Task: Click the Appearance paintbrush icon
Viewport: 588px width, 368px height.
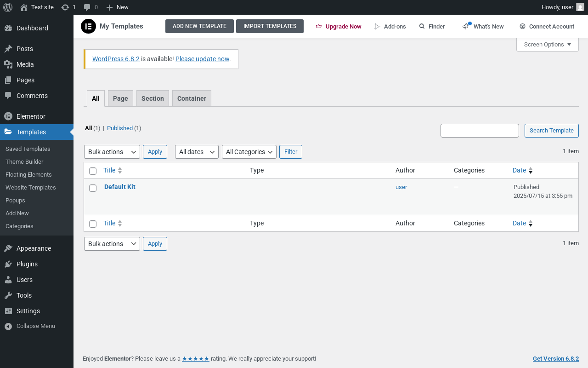Action: pyautogui.click(x=8, y=248)
